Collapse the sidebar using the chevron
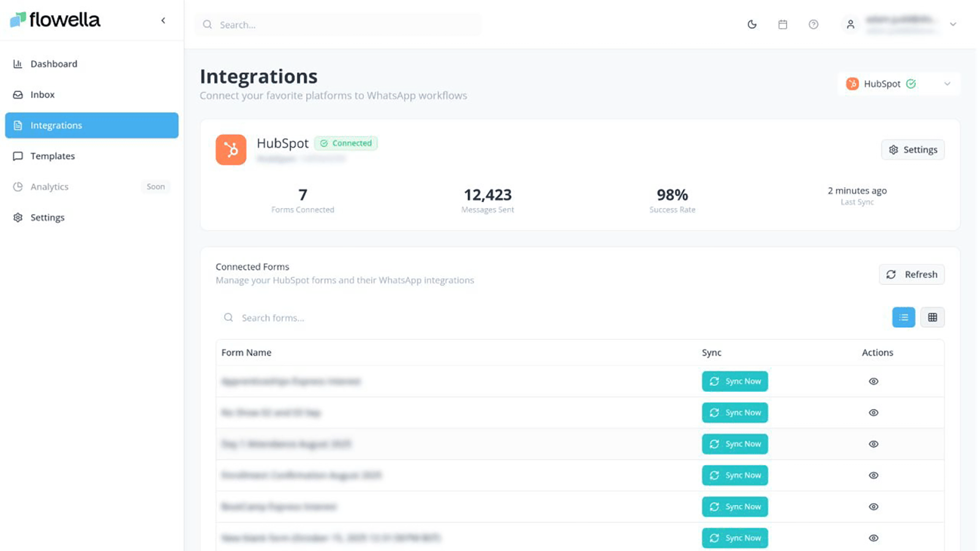The image size is (980, 551). pos(164,20)
